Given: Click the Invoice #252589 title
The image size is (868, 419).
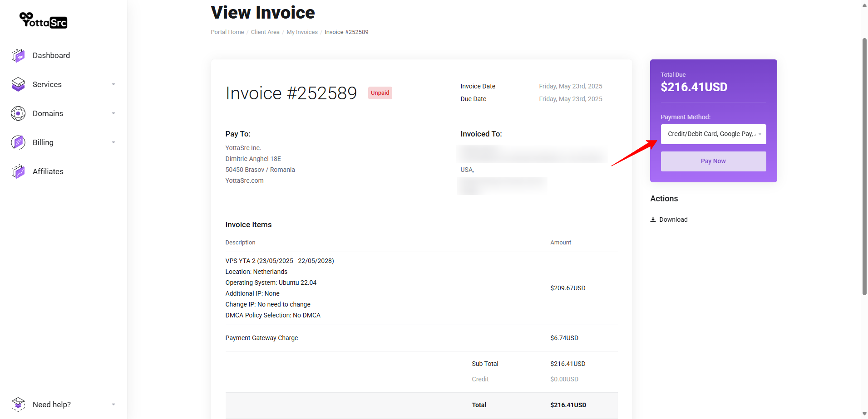Looking at the screenshot, I should coord(291,93).
